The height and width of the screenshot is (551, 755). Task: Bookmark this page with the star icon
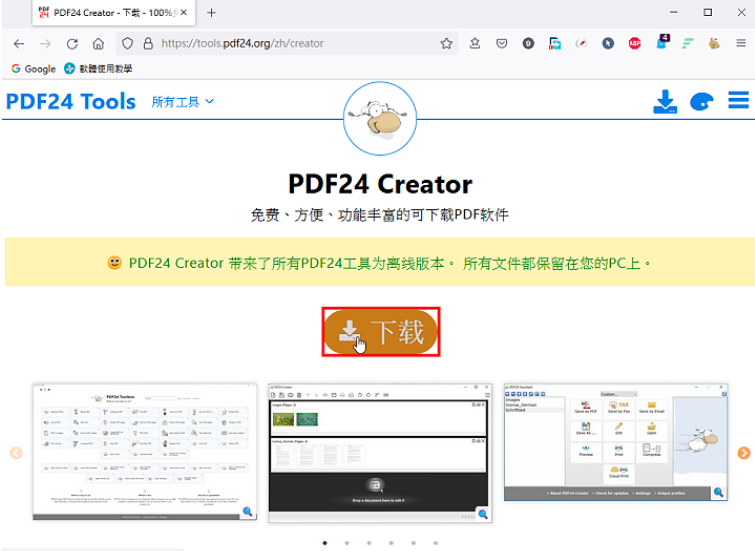coord(446,44)
